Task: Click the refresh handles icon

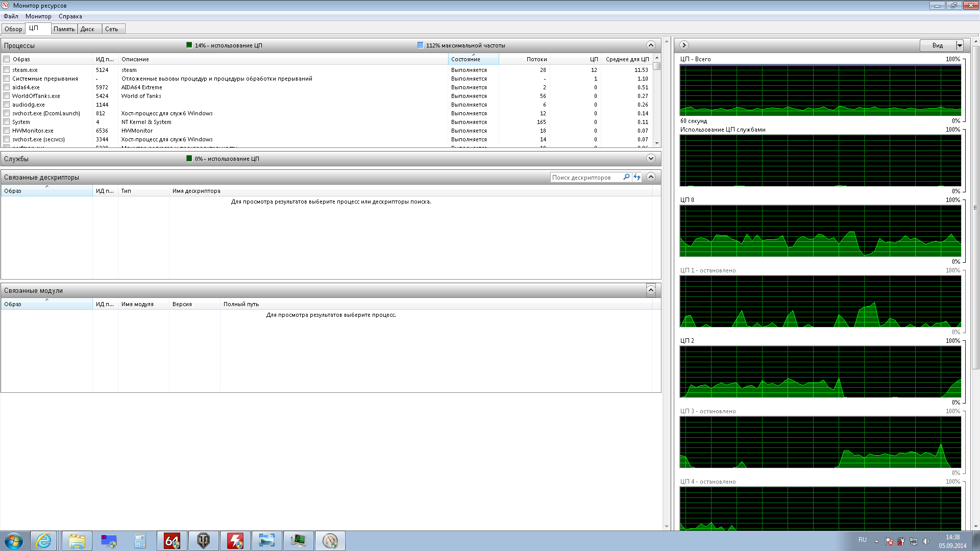Action: click(x=636, y=177)
